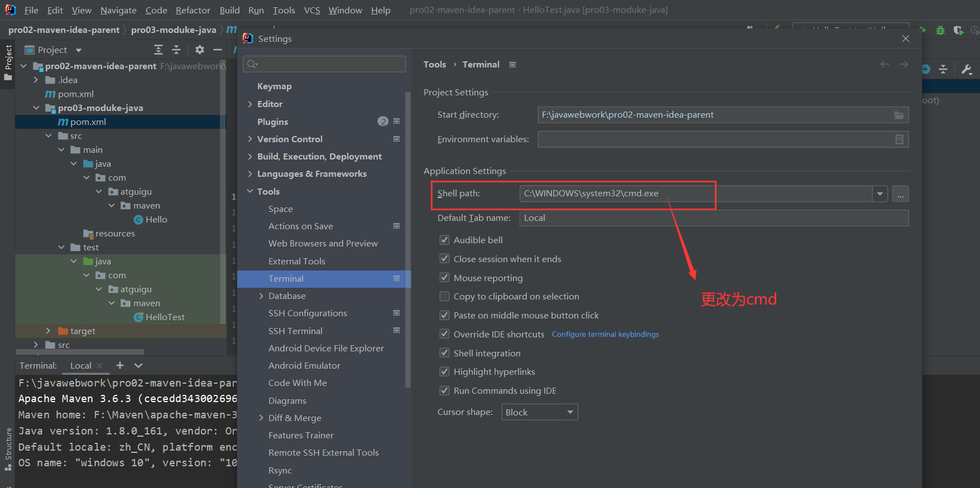
Task: Open the Environment variables editor icon
Action: (899, 139)
